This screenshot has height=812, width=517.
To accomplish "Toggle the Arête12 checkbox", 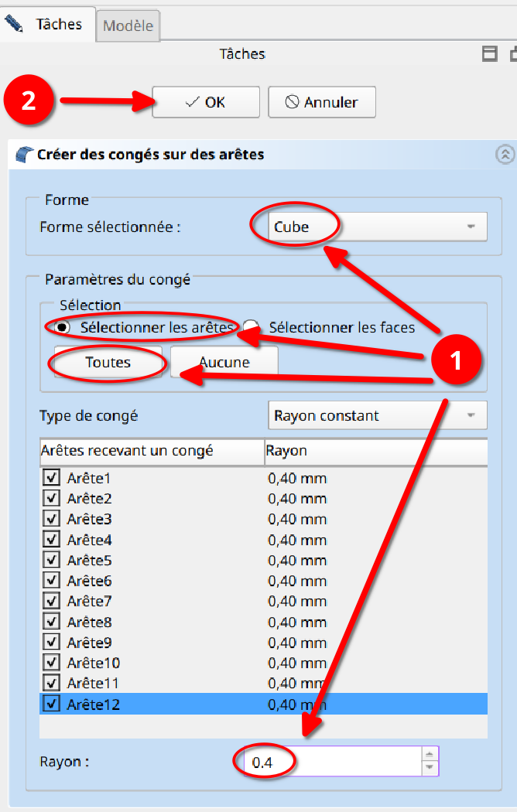I will pyautogui.click(x=52, y=704).
